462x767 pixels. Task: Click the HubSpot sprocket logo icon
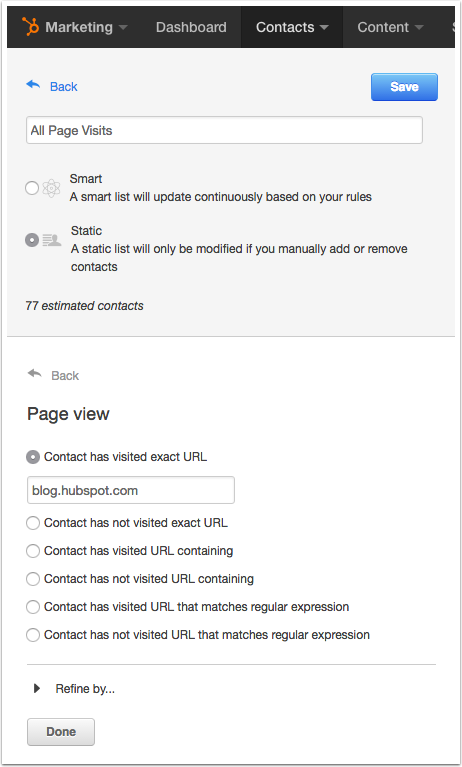point(30,26)
